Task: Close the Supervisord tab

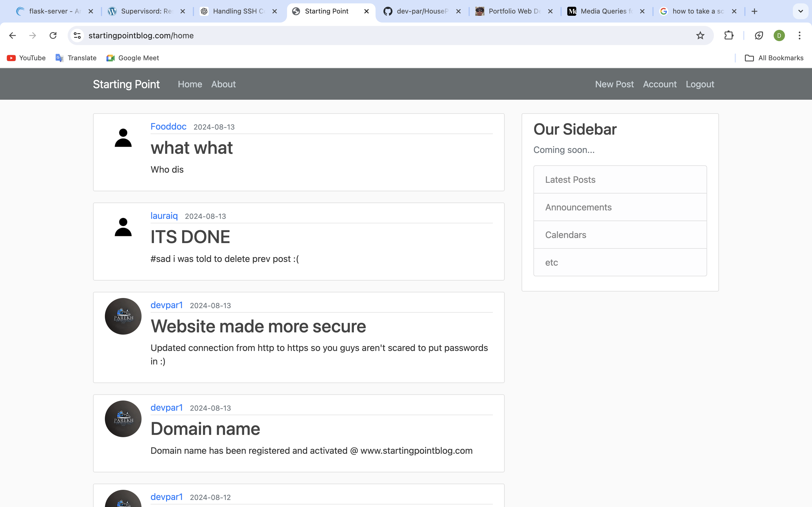Action: click(x=182, y=11)
